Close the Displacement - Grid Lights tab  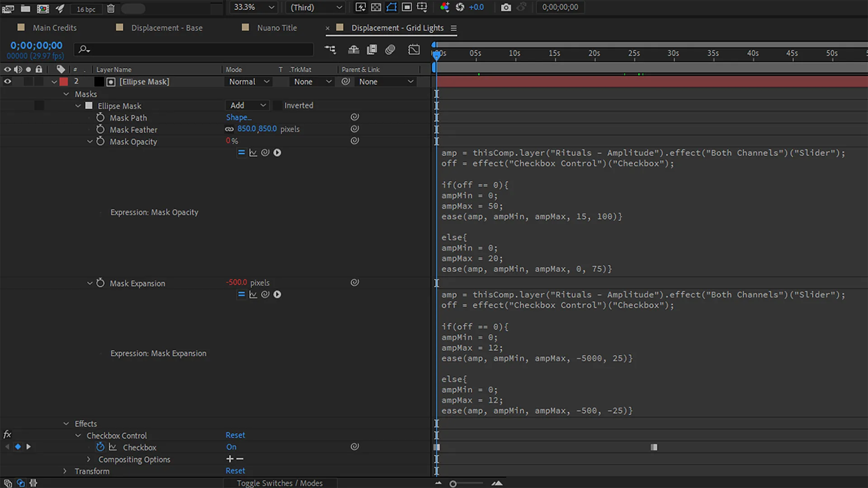[327, 28]
